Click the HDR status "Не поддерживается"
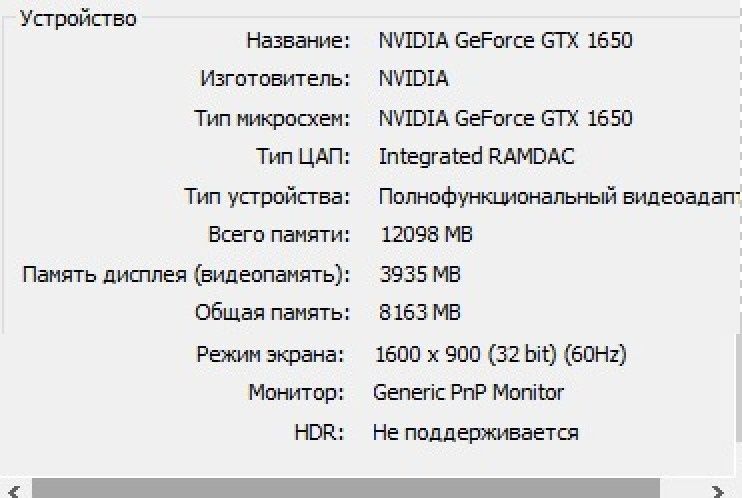Viewport: 742px width, 498px height. (475, 432)
